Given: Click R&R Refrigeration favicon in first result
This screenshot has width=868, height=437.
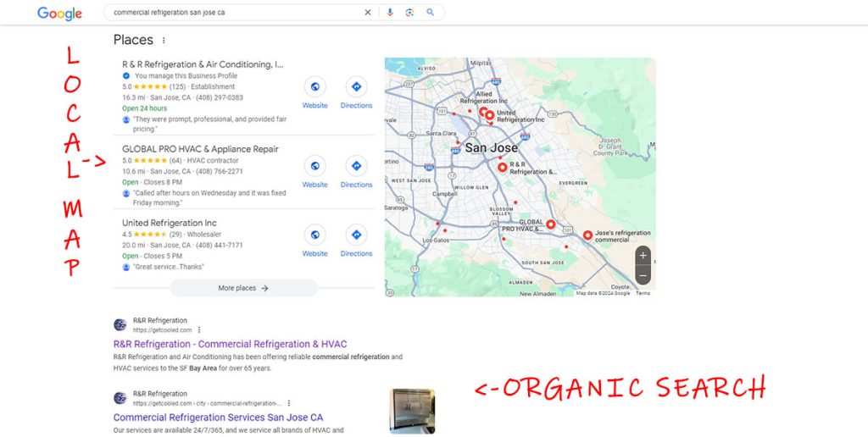Looking at the screenshot, I should coord(120,324).
